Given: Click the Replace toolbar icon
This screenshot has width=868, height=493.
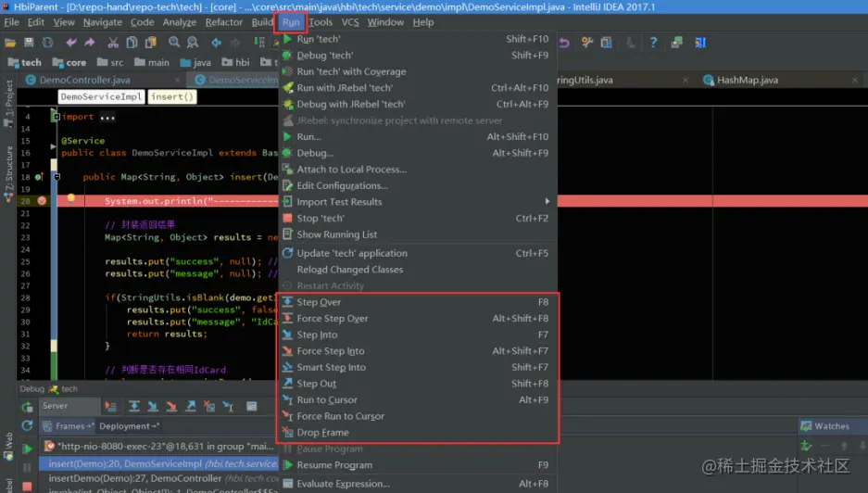Looking at the screenshot, I should 193,43.
